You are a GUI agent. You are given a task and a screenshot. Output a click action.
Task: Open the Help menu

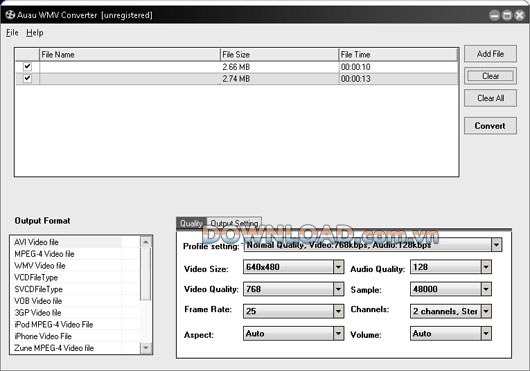[x=35, y=33]
